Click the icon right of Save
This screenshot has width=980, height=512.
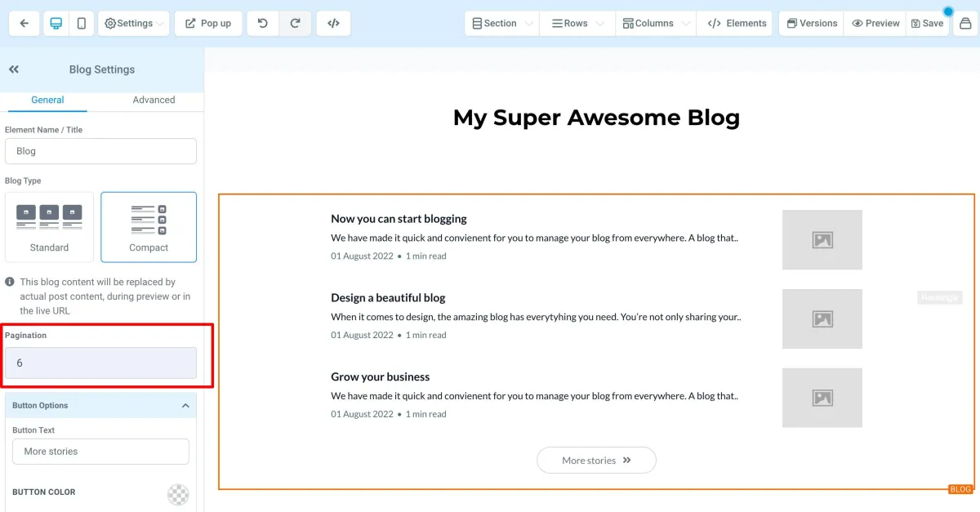[x=965, y=24]
